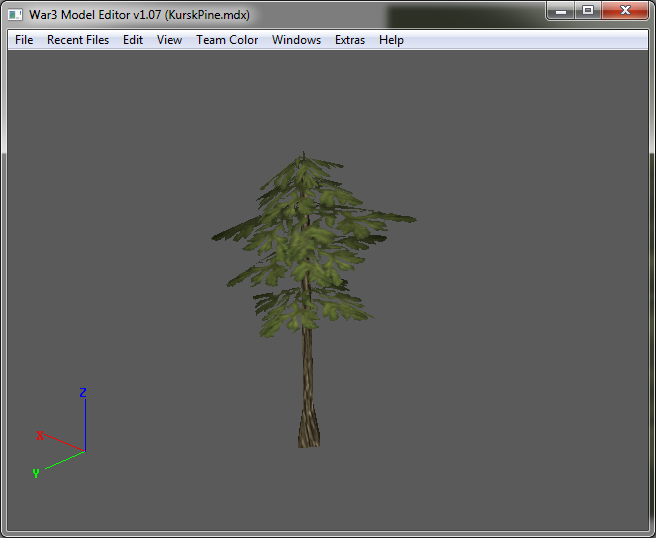Minimize the War3 Model Editor window

coord(561,10)
